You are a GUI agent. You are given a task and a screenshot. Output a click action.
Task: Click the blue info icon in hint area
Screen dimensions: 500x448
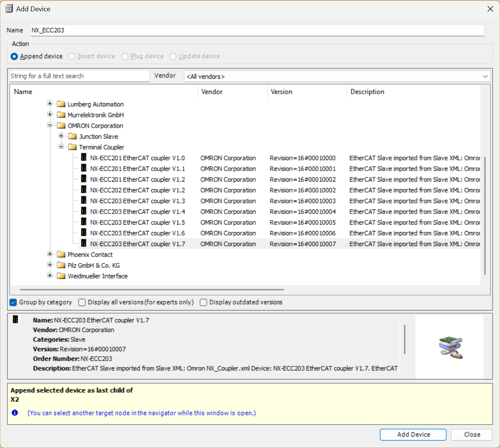click(15, 413)
